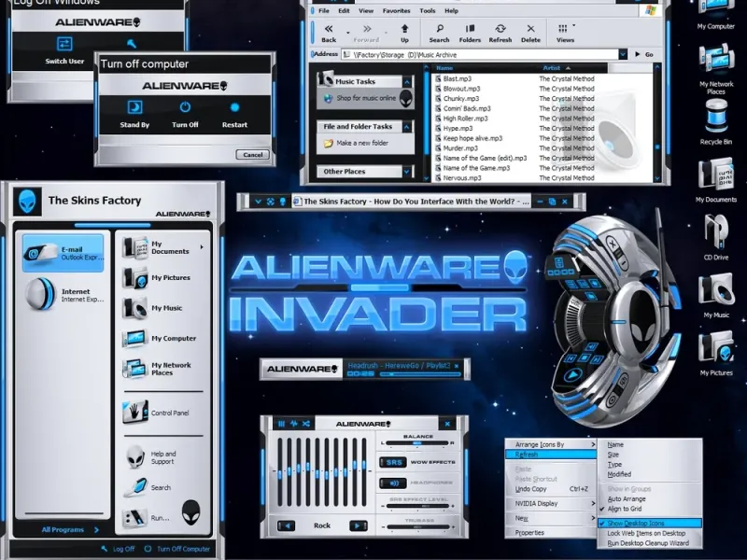Open the File menu in Explorer

(x=324, y=10)
